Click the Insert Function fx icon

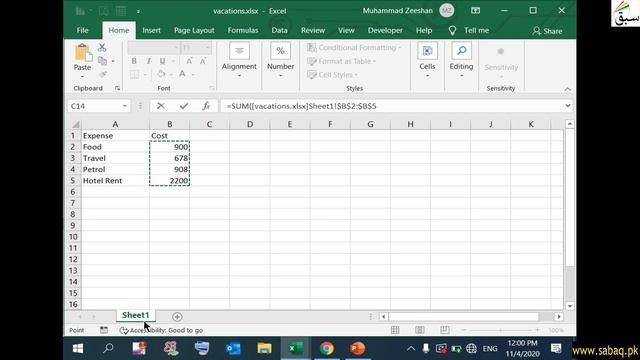coord(206,106)
